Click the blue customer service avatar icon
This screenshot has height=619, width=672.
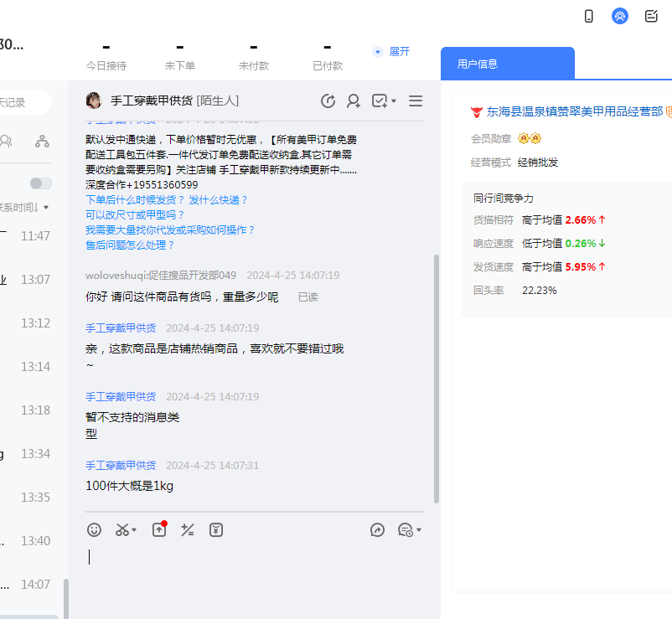click(620, 16)
